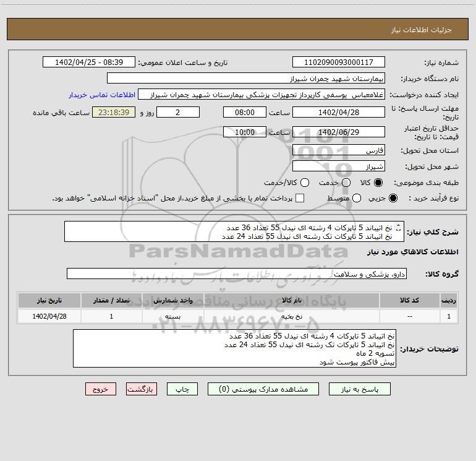Image resolution: width=476 pixels, height=461 pixels.
Task: Click the نام کالا column header
Action: click(x=291, y=300)
